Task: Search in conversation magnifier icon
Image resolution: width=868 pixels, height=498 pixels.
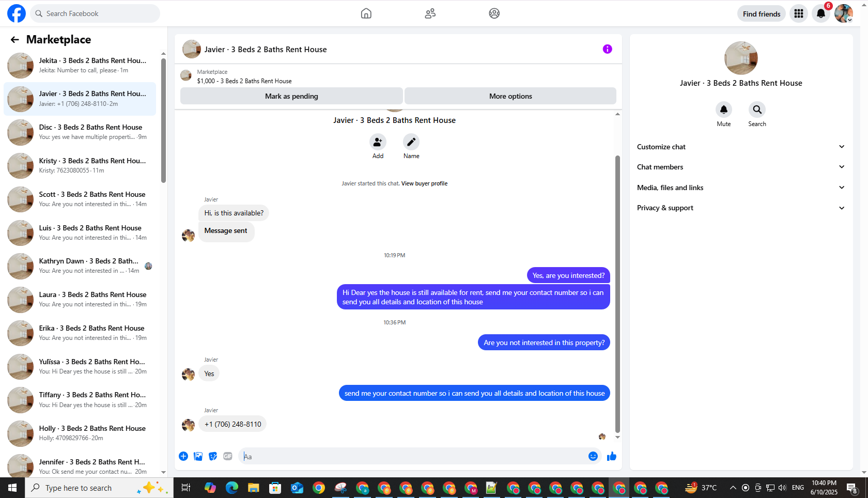Action: tap(757, 110)
